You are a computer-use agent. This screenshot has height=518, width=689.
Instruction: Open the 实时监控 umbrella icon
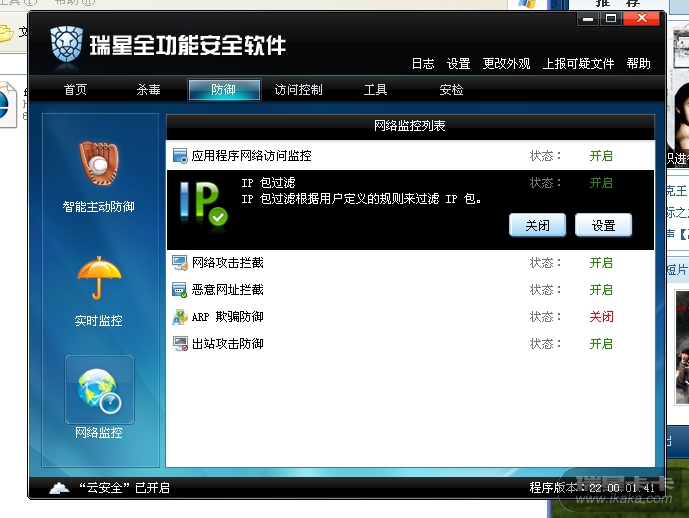click(x=99, y=278)
